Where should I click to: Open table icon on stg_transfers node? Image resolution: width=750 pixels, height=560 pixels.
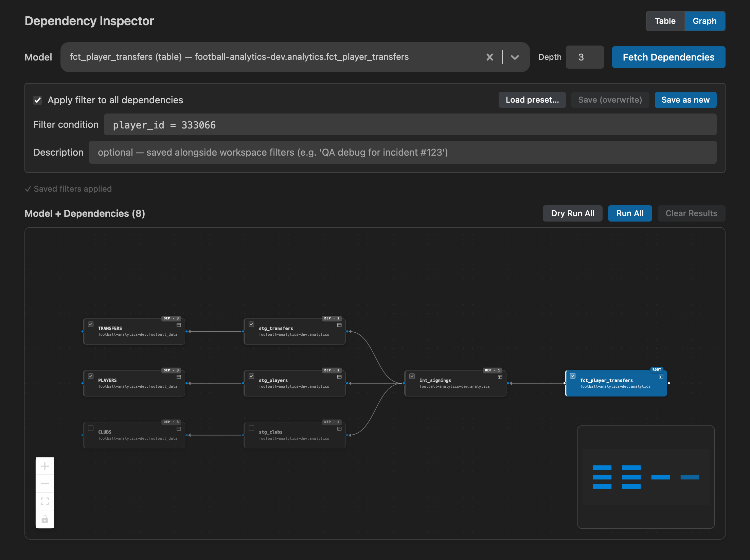pyautogui.click(x=339, y=325)
